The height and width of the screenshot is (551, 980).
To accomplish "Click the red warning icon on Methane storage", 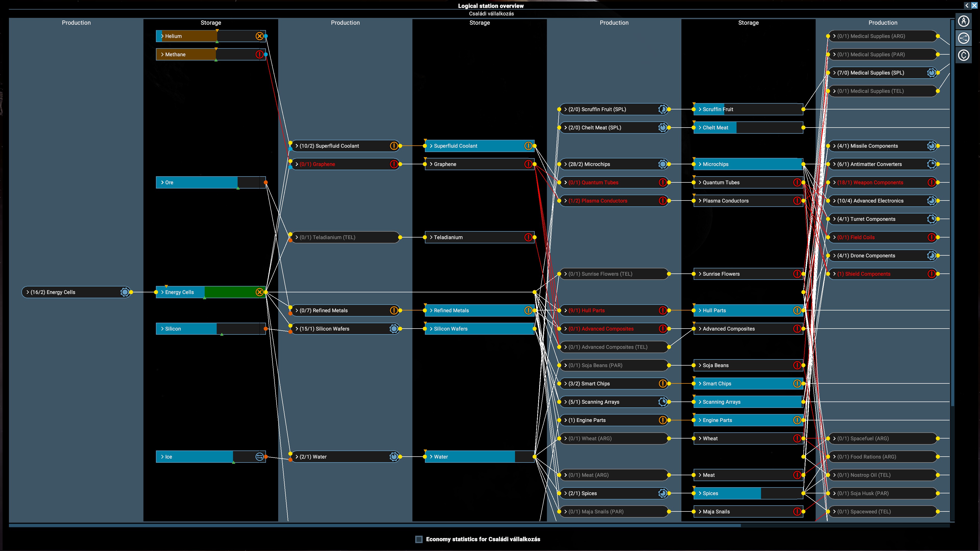I will pyautogui.click(x=260, y=54).
